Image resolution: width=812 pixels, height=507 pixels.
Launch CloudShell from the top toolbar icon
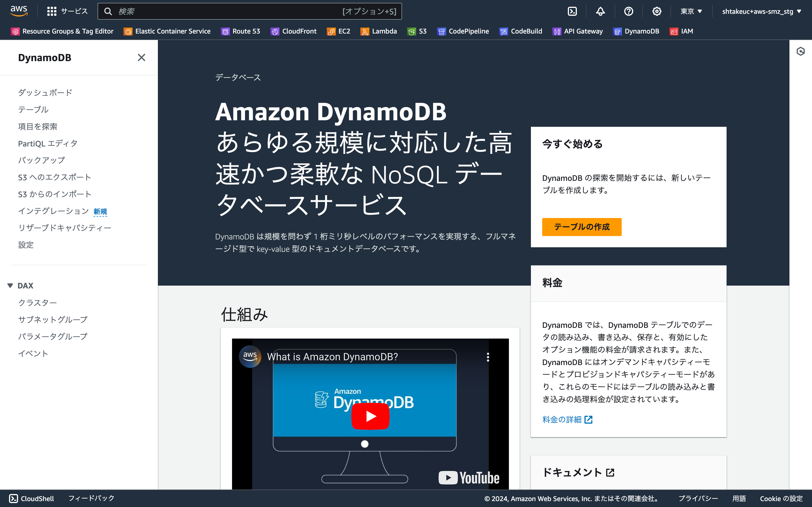(572, 11)
